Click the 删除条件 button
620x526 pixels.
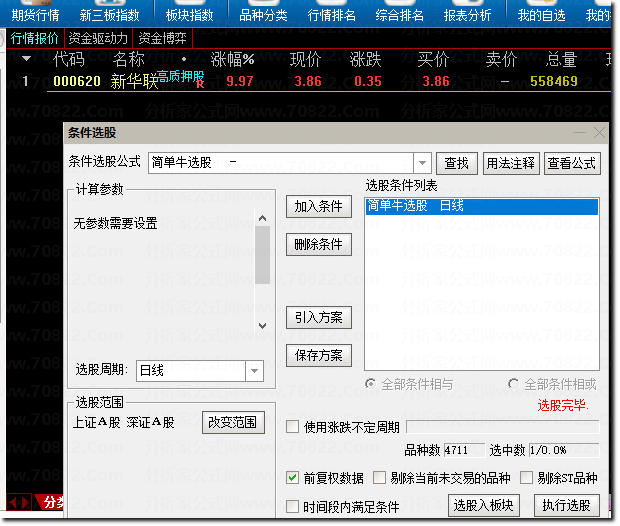[x=319, y=244]
